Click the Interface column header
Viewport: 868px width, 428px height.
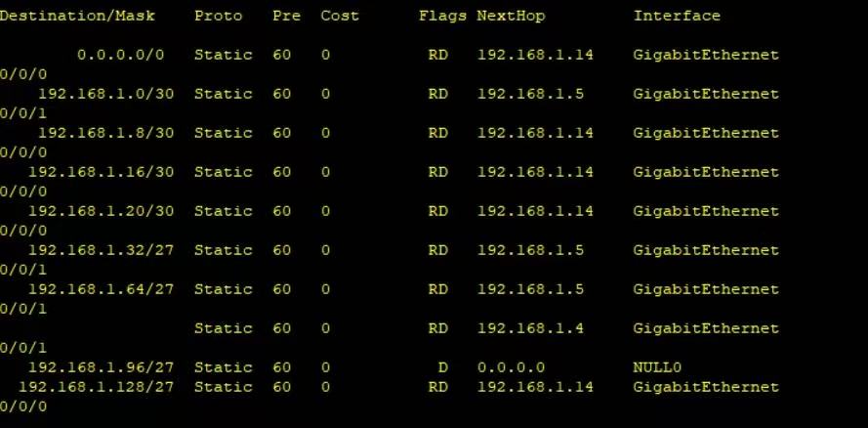tap(677, 16)
